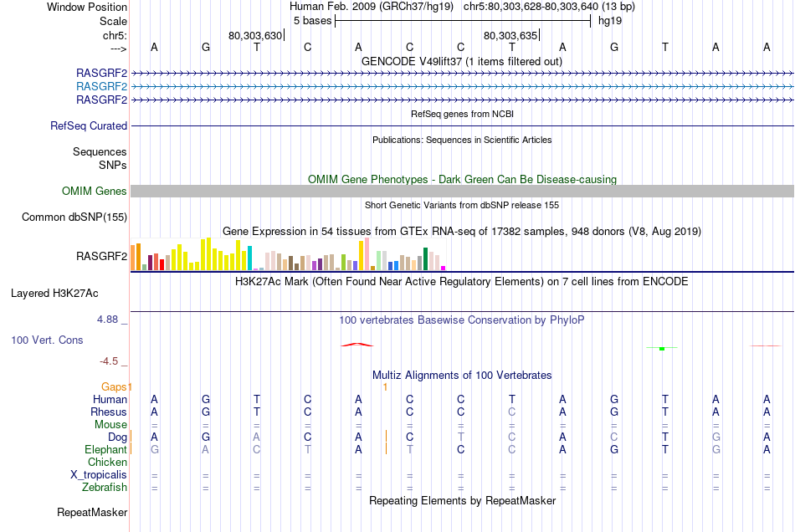Click the SNPs track label

click(113, 165)
